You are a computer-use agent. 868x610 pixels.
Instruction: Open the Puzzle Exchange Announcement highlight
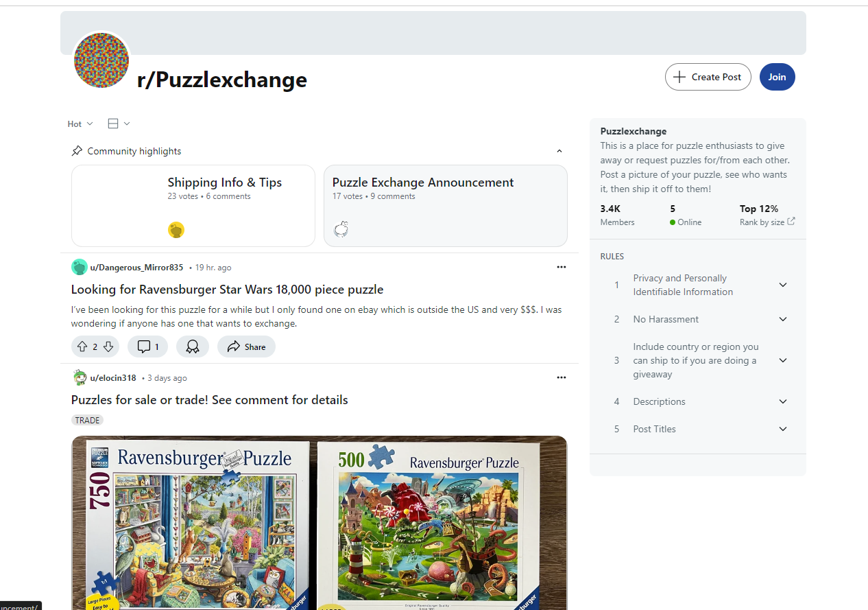(446, 206)
